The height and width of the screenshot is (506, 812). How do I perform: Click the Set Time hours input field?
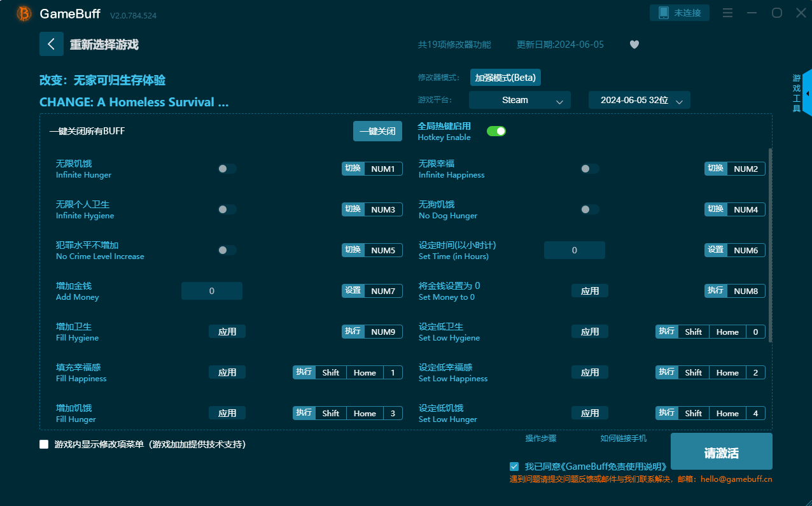point(575,250)
